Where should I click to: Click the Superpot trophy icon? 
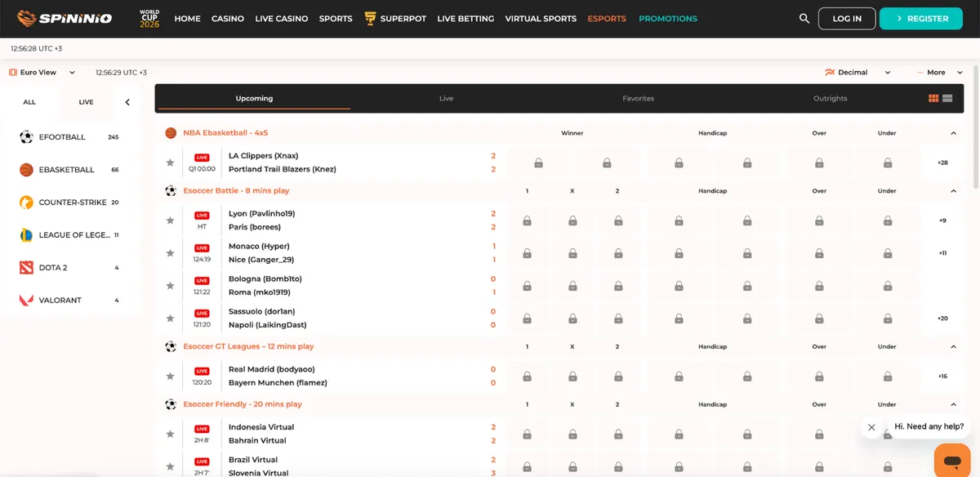370,18
